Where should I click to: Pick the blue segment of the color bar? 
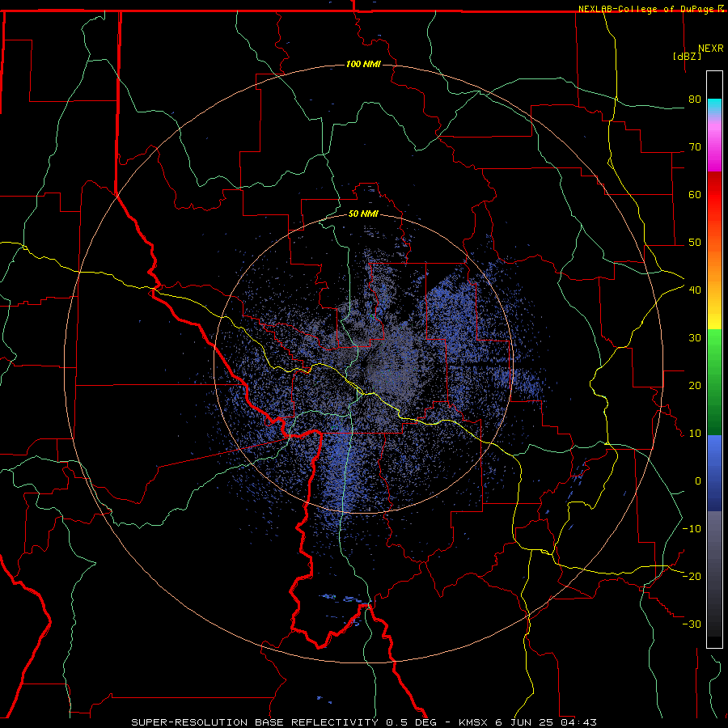[x=714, y=472]
